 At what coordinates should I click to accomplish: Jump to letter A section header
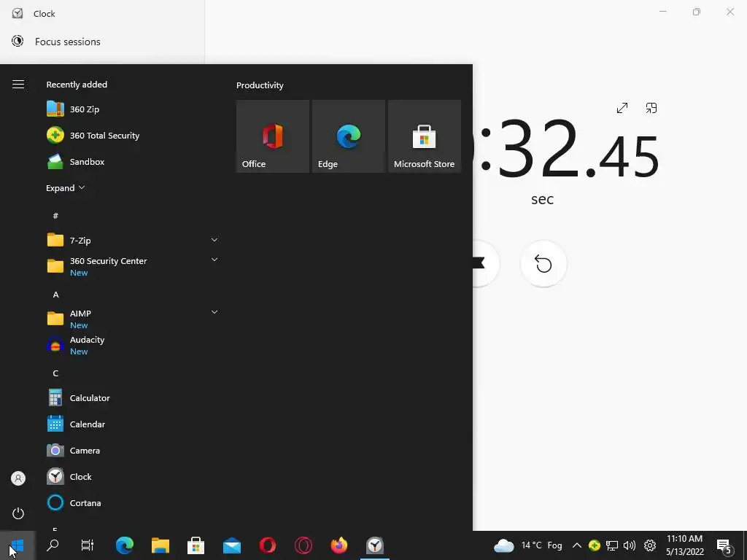pyautogui.click(x=55, y=295)
